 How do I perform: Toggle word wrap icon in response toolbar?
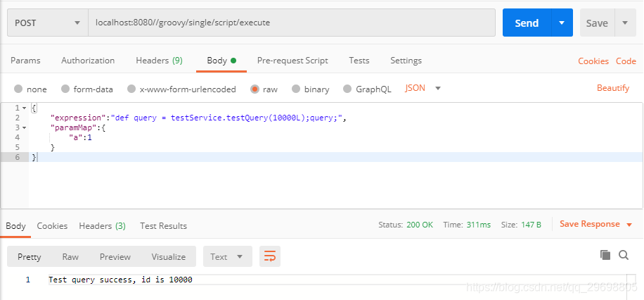coord(270,256)
